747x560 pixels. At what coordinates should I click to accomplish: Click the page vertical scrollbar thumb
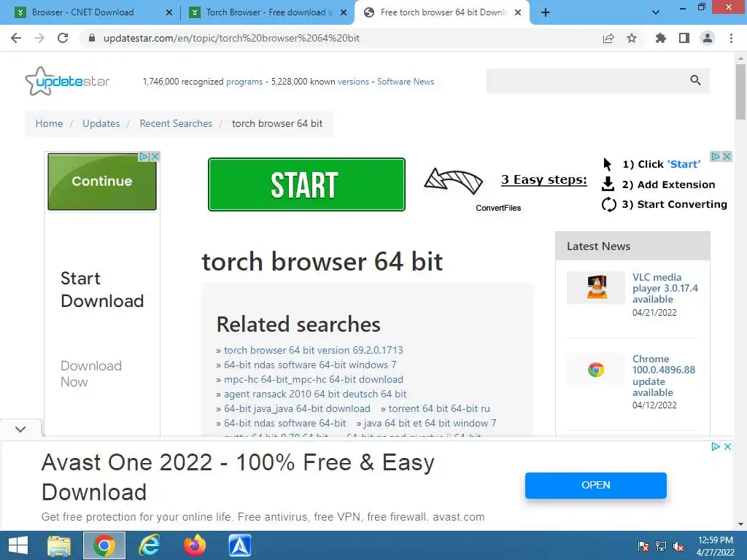740,90
